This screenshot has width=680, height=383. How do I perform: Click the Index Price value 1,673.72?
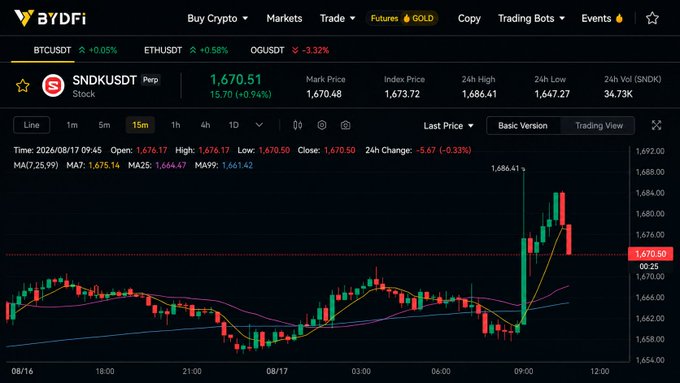click(402, 94)
